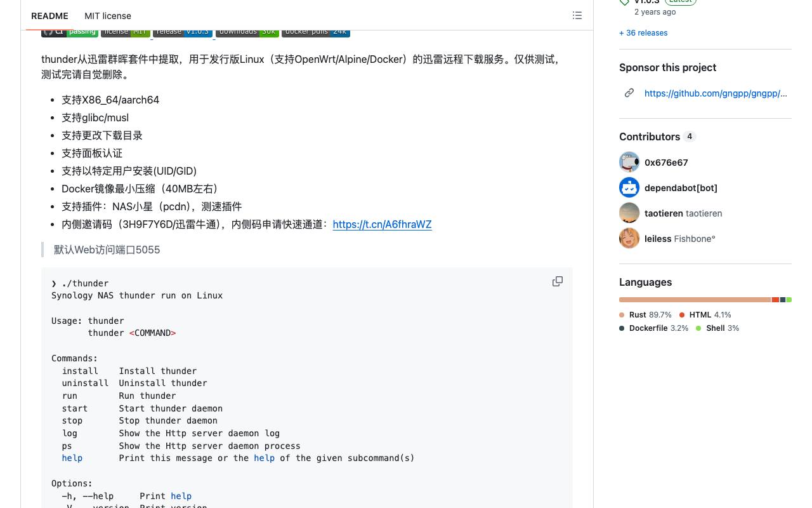Click the "Install thunder" command row
Screen dimensions: 812x508
tap(129, 371)
